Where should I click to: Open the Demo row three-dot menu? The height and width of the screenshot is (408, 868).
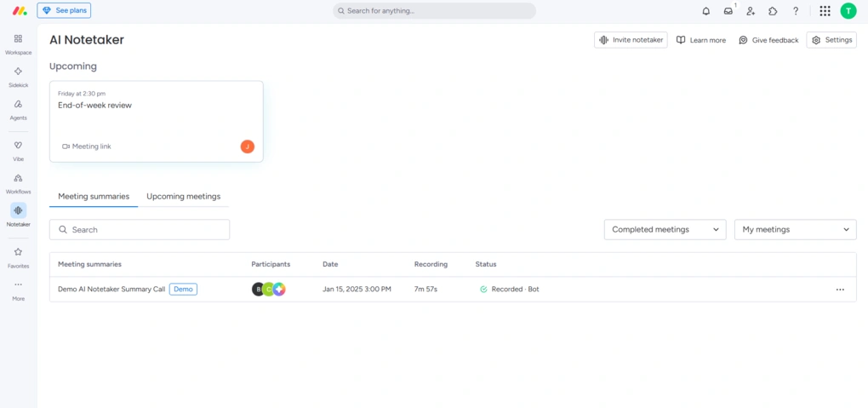coord(840,290)
